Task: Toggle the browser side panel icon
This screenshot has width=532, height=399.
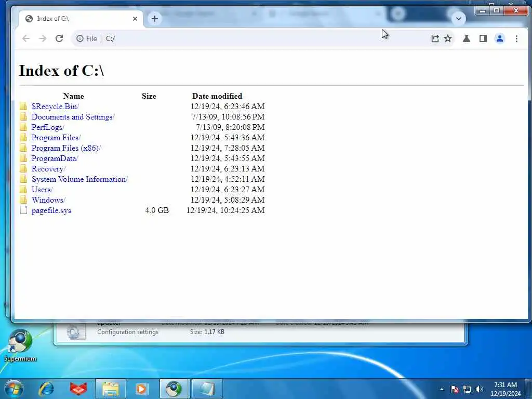Action: coord(483,38)
